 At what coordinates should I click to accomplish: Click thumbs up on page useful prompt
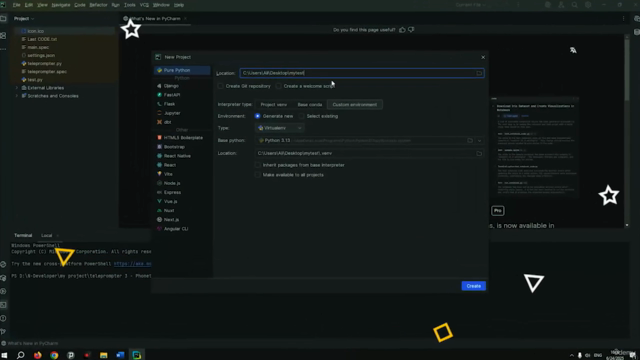pyautogui.click(x=402, y=30)
